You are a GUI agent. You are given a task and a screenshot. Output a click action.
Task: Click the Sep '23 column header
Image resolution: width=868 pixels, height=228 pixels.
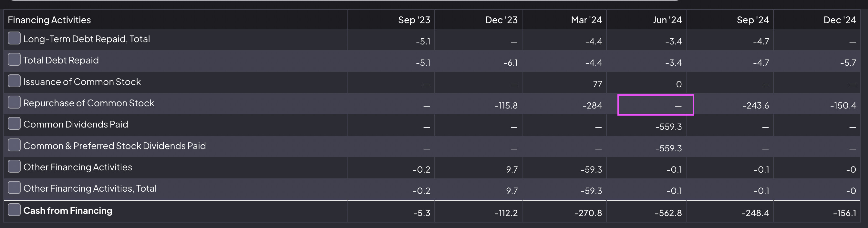point(414,20)
